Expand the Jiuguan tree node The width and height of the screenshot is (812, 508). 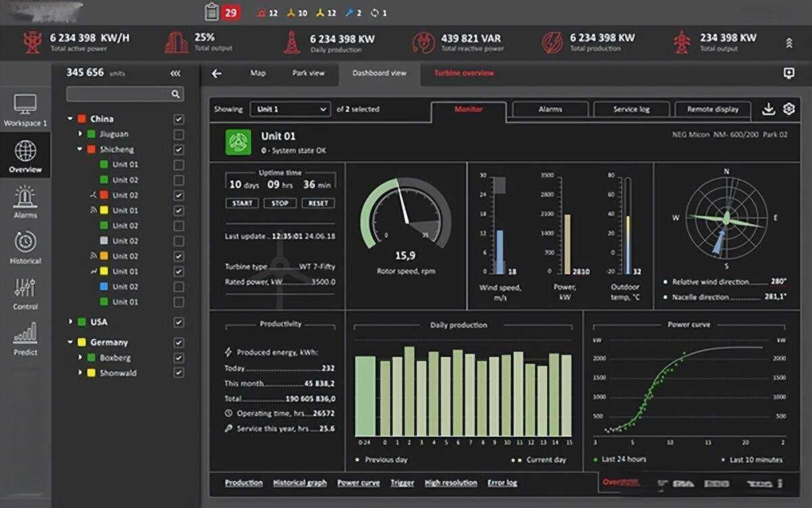point(80,134)
